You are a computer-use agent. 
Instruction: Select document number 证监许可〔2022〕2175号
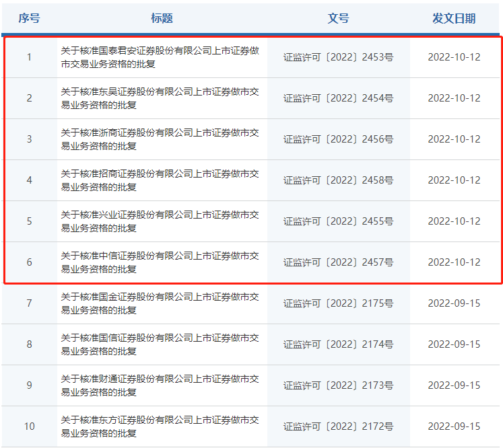click(339, 303)
